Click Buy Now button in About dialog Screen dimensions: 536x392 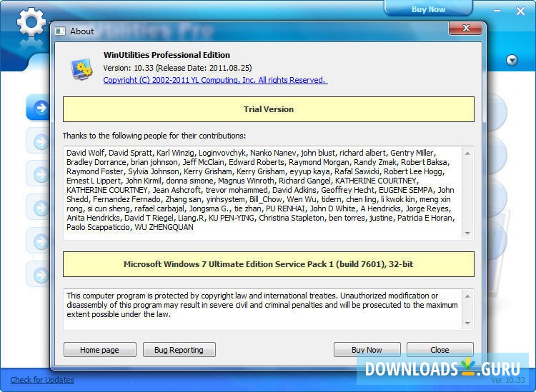367,350
